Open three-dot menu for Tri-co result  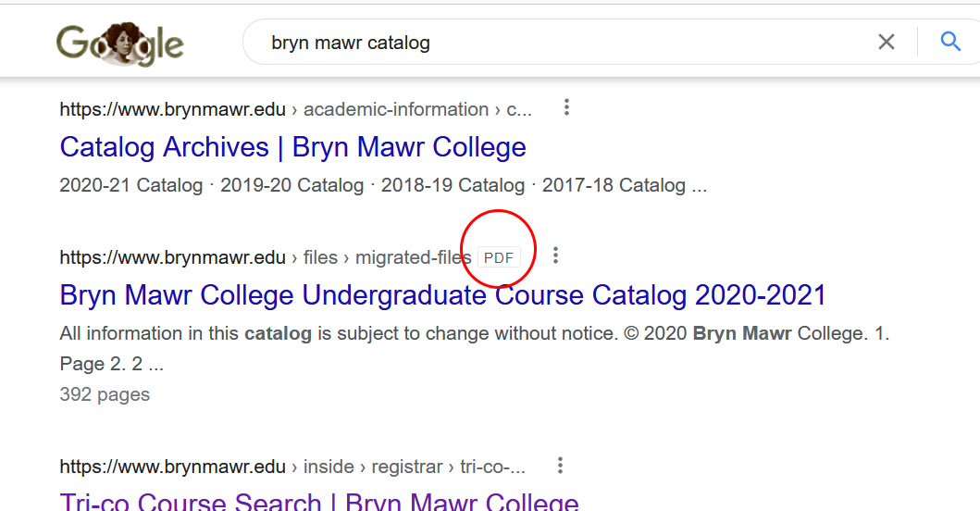[560, 466]
